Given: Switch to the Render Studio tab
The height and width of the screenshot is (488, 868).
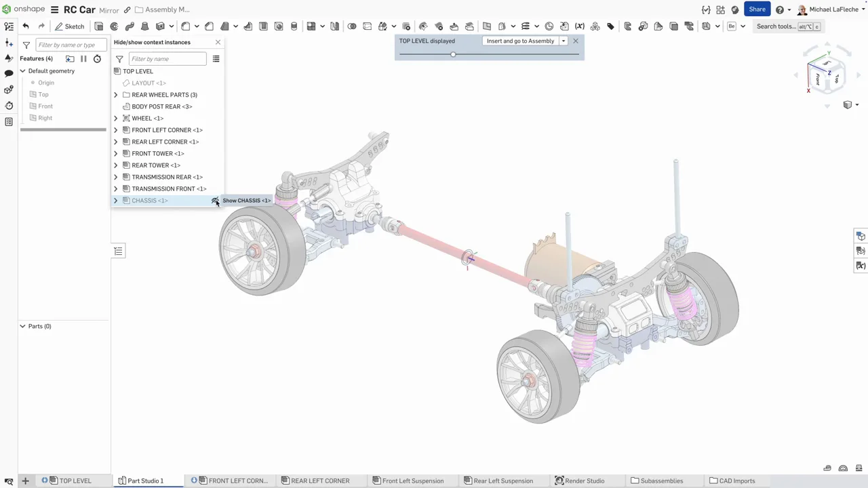Looking at the screenshot, I should click(x=580, y=481).
